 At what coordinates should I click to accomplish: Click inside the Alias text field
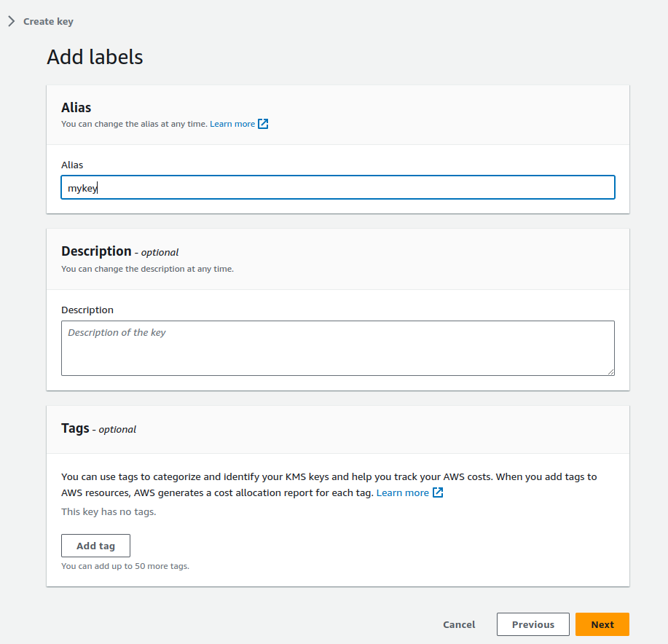pos(337,187)
